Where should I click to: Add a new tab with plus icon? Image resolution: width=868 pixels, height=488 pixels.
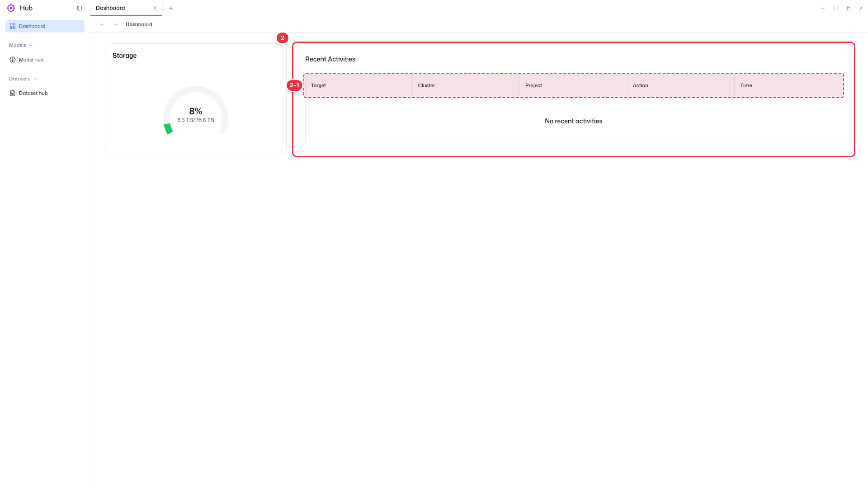(171, 8)
